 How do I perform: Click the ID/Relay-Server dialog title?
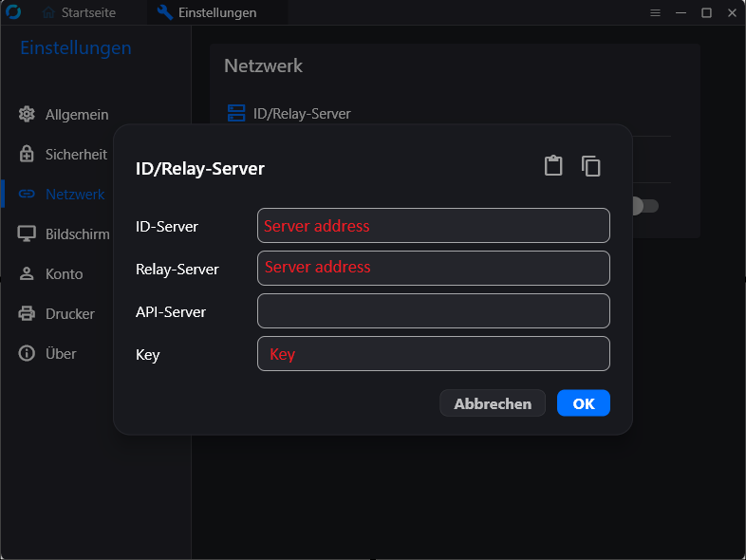pos(200,168)
